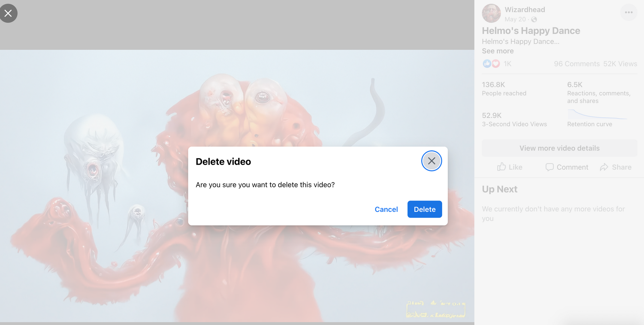Open the 96 Comments link

coord(577,64)
